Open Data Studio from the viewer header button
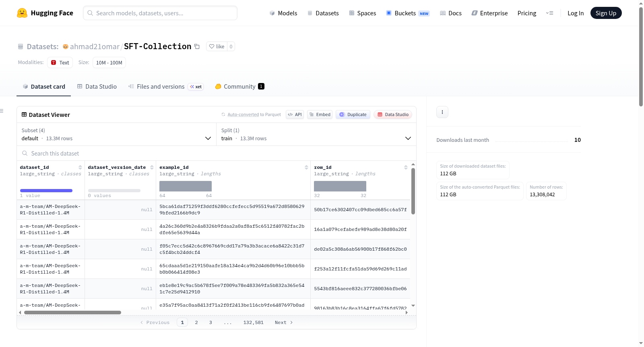The width and height of the screenshot is (644, 347). coord(393,114)
